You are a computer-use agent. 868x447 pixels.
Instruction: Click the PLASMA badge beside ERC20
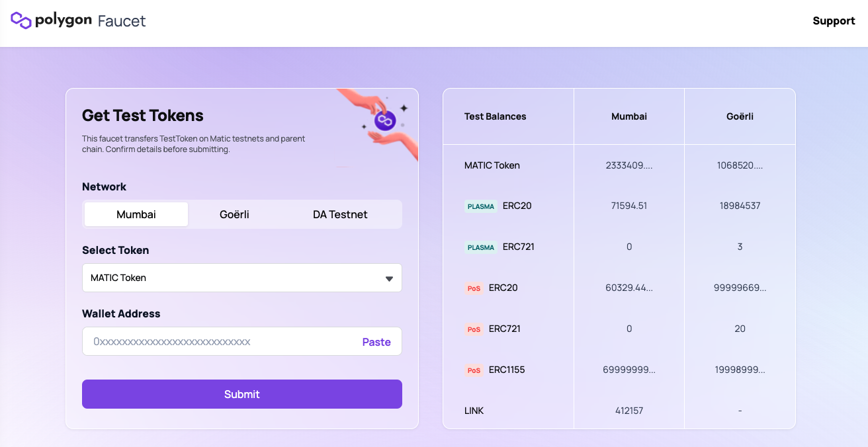tap(481, 206)
